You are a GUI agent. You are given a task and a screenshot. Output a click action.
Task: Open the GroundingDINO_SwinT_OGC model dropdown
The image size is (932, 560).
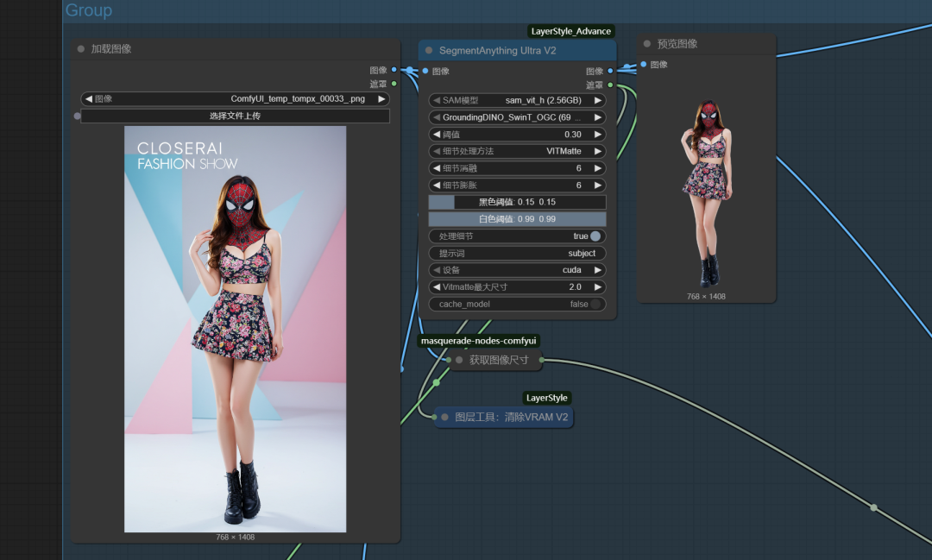[x=517, y=117]
